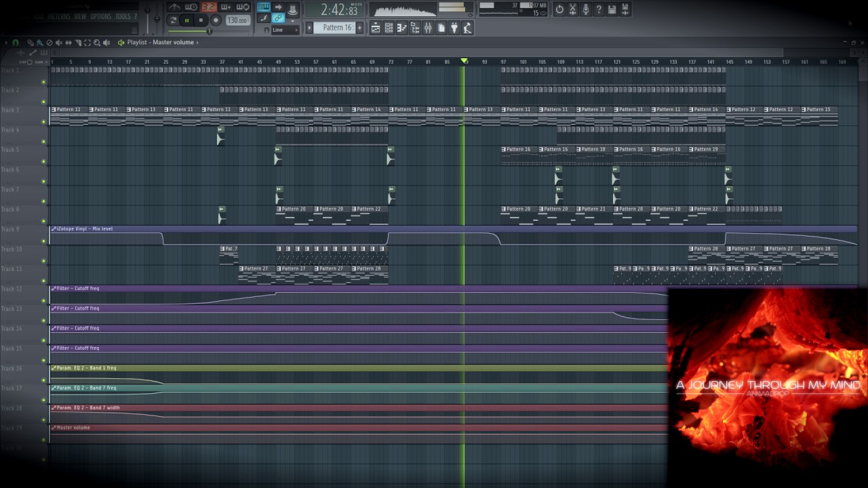
Task: Click the record button
Action: tap(216, 20)
